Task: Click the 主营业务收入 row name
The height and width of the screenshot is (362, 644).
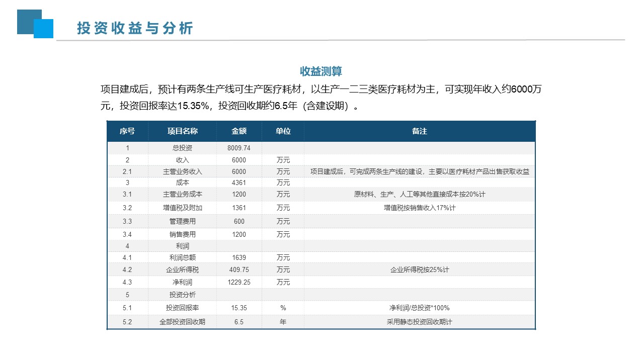Action: (x=183, y=171)
